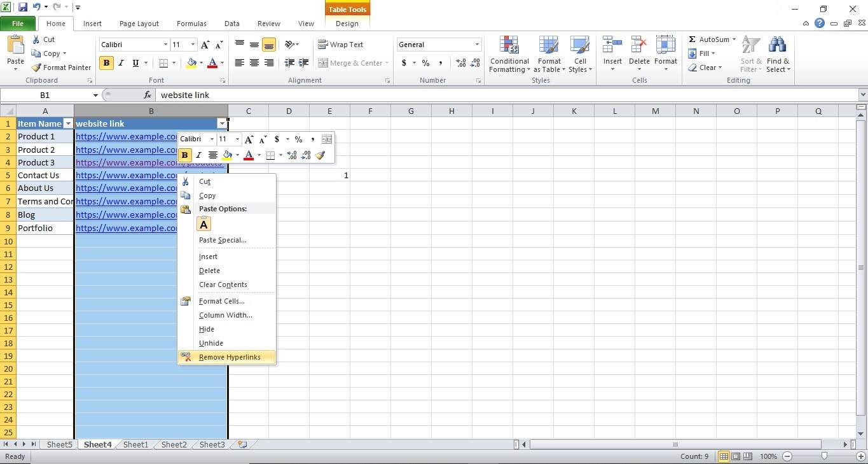
Task: Toggle Bold in the mini toolbar
Action: coord(184,155)
